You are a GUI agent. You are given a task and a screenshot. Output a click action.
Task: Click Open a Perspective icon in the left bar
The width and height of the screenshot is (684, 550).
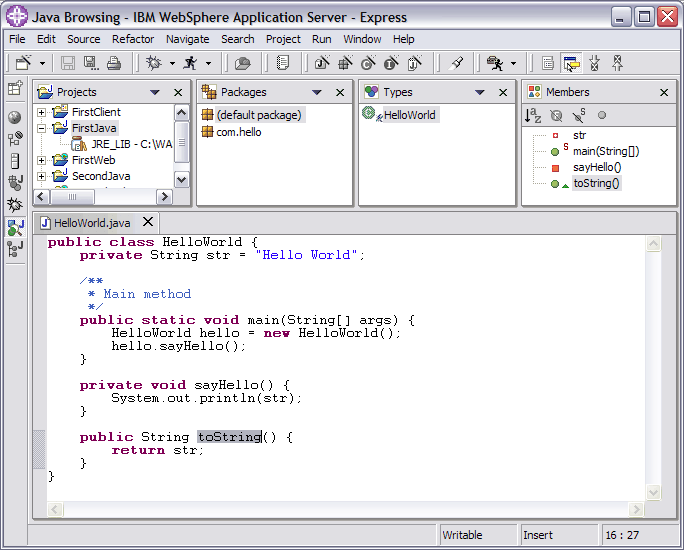15,88
